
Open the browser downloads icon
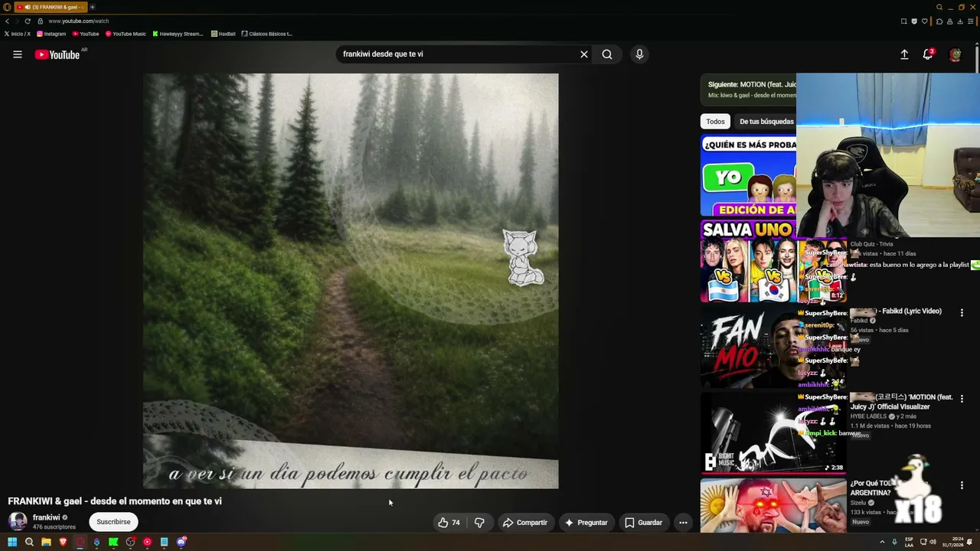click(959, 21)
